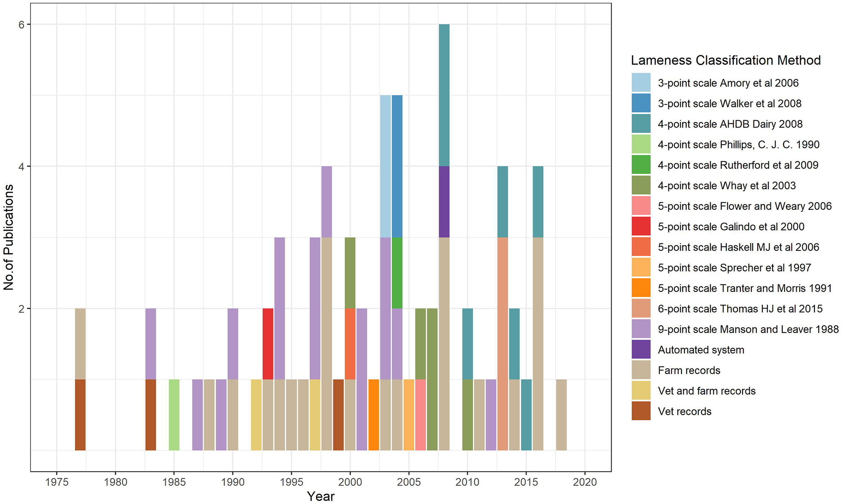Select the Rutherford et al 2009 swatch
Image resolution: width=842 pixels, height=504 pixels.
641,165
